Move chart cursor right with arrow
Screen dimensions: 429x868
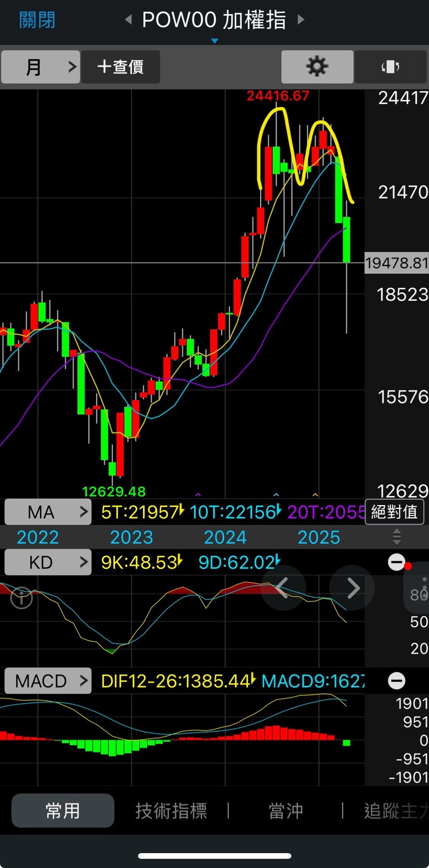tap(352, 588)
